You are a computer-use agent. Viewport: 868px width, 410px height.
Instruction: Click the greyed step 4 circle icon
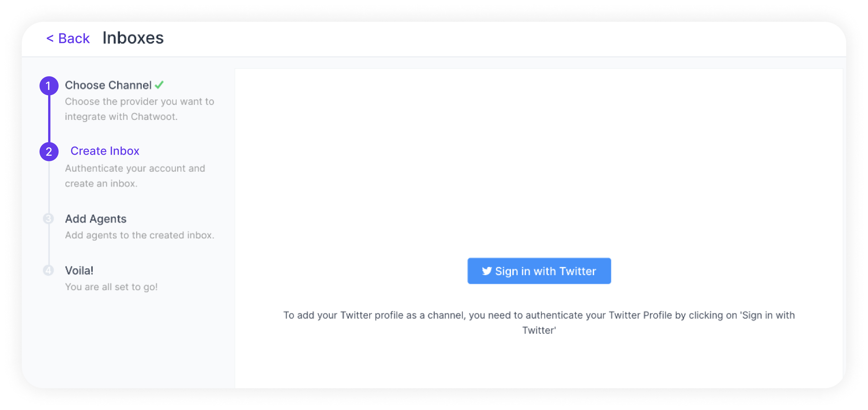click(x=49, y=270)
